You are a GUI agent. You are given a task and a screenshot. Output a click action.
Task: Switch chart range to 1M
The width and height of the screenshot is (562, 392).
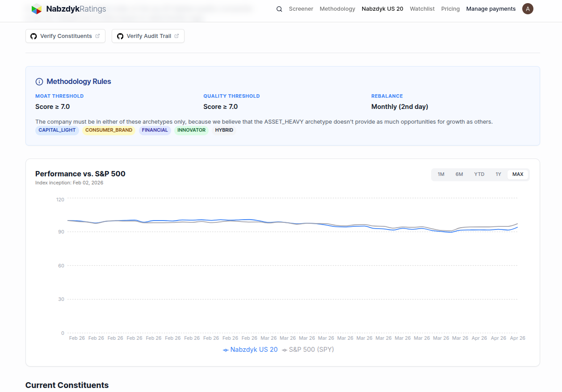pos(441,175)
